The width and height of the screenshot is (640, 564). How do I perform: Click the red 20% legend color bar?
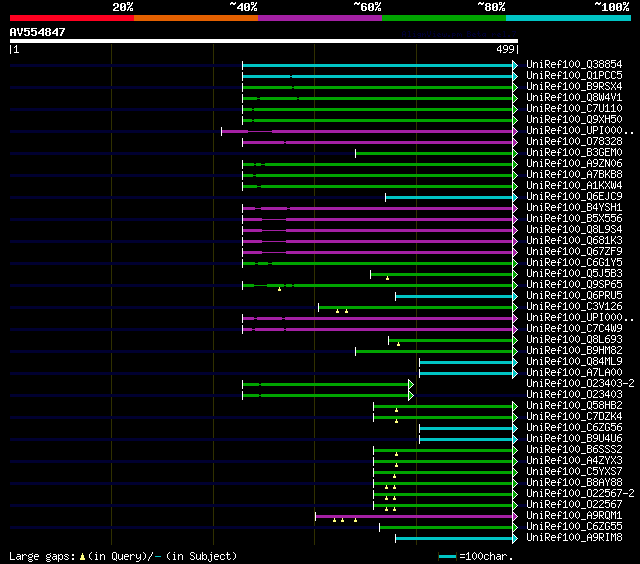72,18
